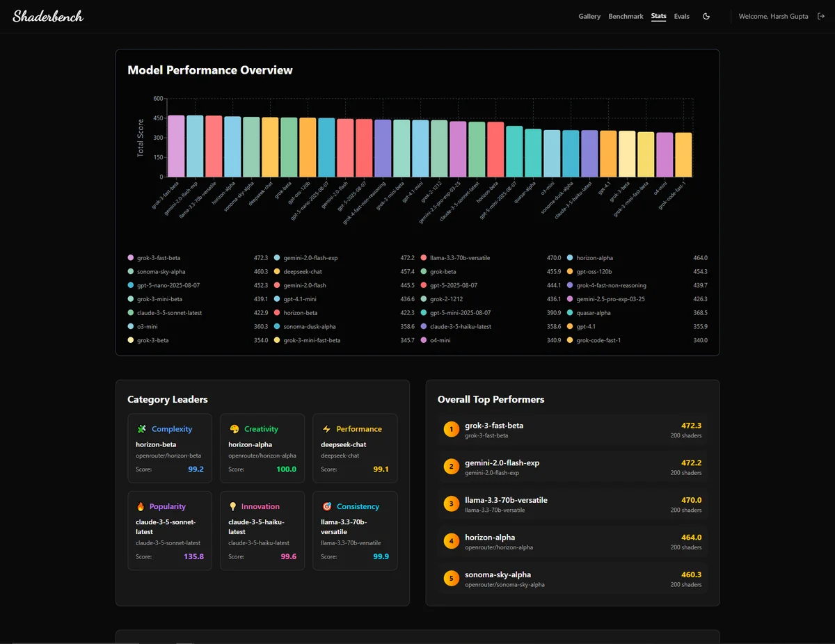Click the Shaderbench logo

[48, 16]
